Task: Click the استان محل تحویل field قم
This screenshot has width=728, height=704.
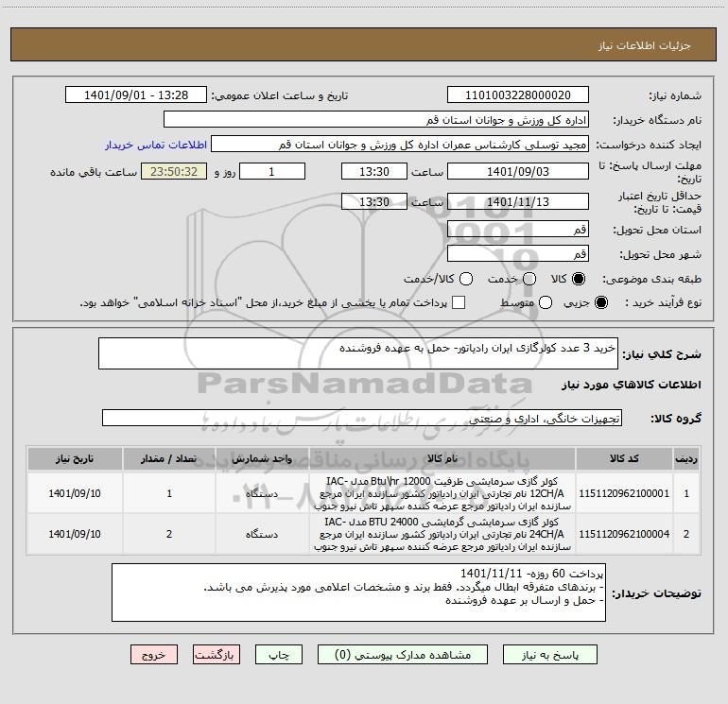Action: [x=518, y=230]
